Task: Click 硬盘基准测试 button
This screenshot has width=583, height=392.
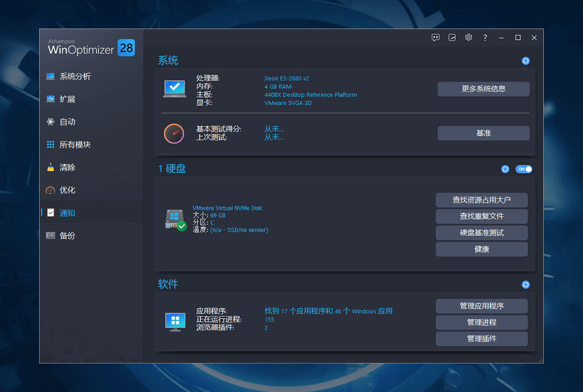Action: pyautogui.click(x=482, y=233)
